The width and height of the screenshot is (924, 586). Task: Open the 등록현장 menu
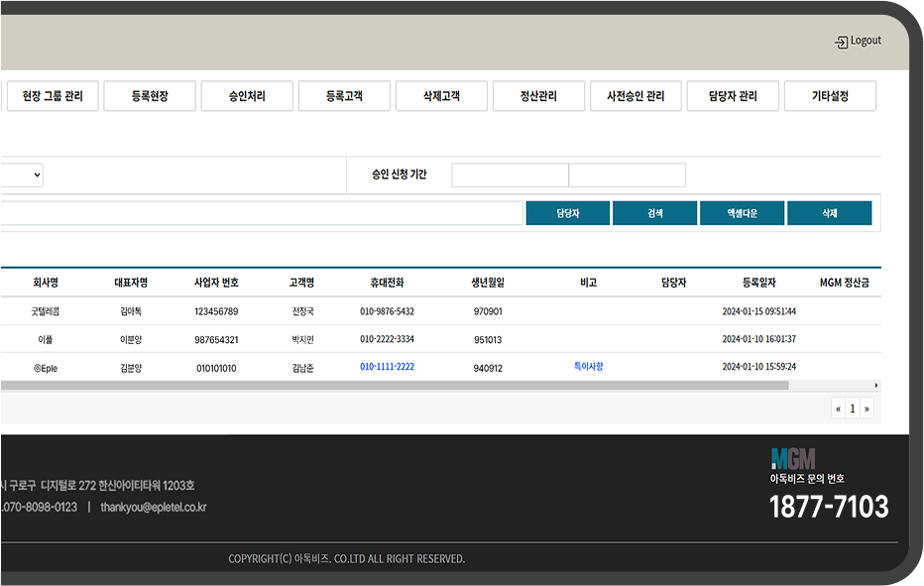tap(150, 96)
